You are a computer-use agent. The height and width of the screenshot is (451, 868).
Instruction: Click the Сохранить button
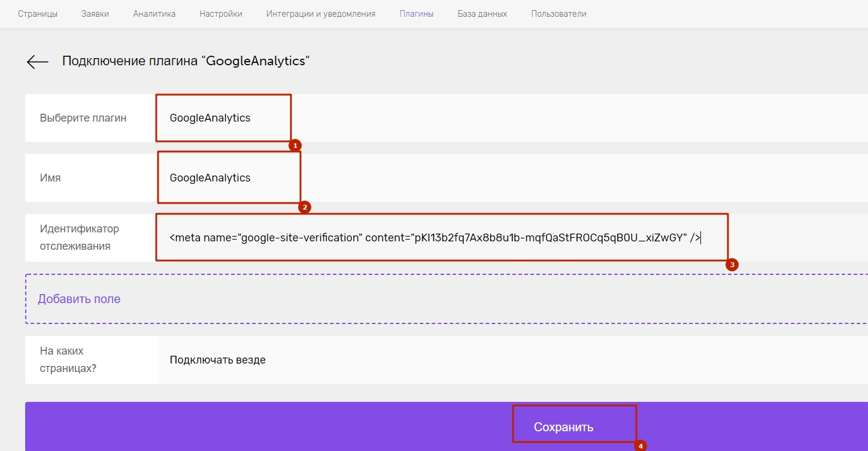[447, 426]
